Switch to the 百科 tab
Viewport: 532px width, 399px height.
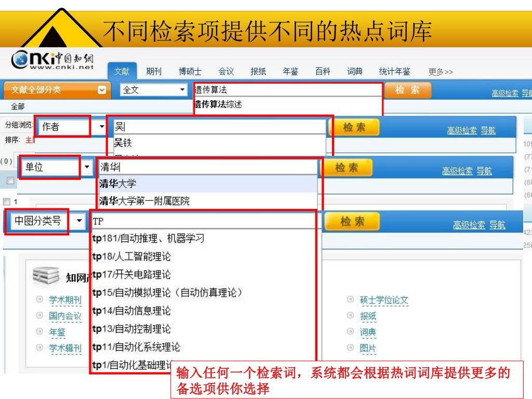pyautogui.click(x=323, y=72)
